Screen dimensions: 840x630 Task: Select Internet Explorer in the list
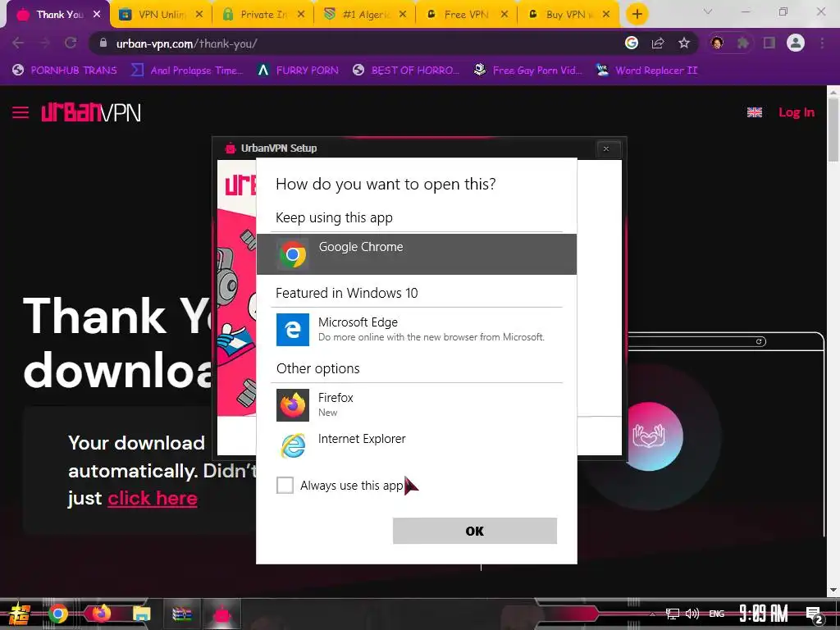tap(417, 445)
